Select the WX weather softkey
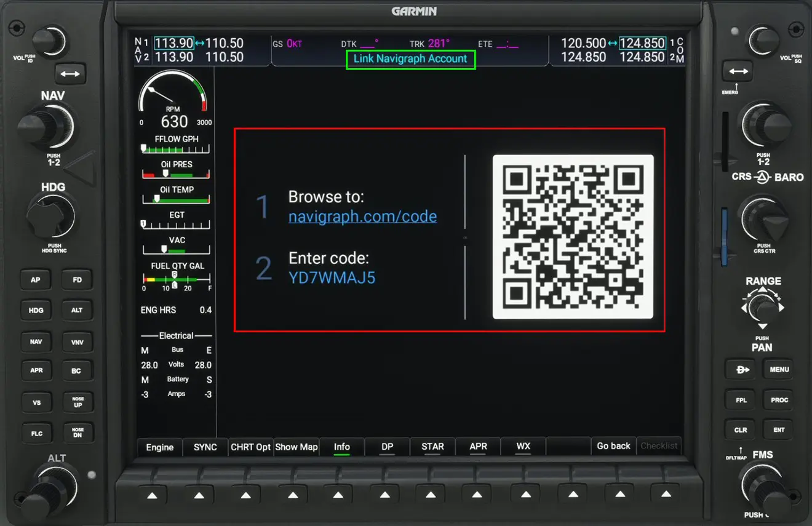 pos(523,447)
